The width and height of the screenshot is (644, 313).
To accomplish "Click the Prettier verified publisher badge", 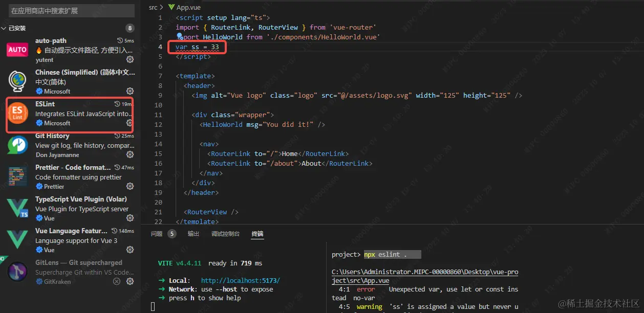I will coord(39,187).
